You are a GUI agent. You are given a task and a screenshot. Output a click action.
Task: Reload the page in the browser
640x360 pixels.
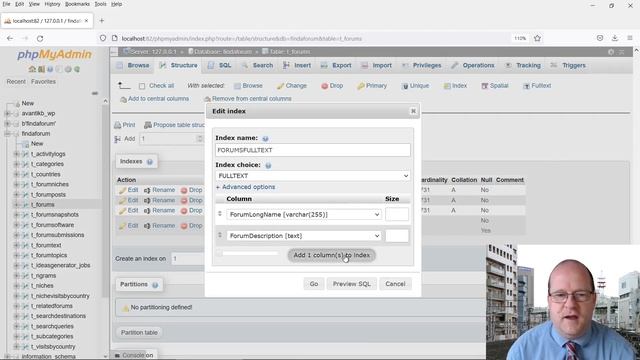coord(40,38)
